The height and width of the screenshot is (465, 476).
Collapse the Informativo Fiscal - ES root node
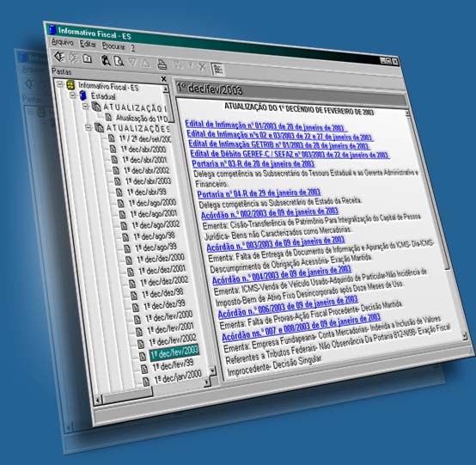click(60, 83)
